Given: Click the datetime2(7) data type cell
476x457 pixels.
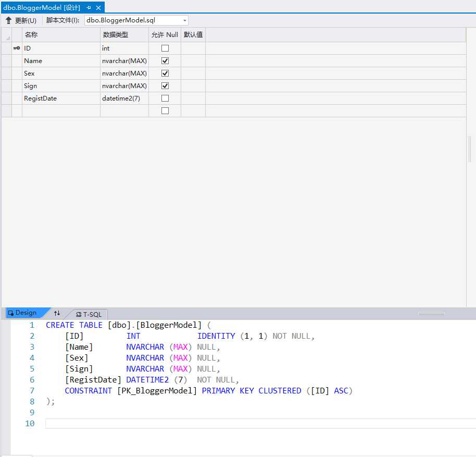Looking at the screenshot, I should (x=124, y=98).
